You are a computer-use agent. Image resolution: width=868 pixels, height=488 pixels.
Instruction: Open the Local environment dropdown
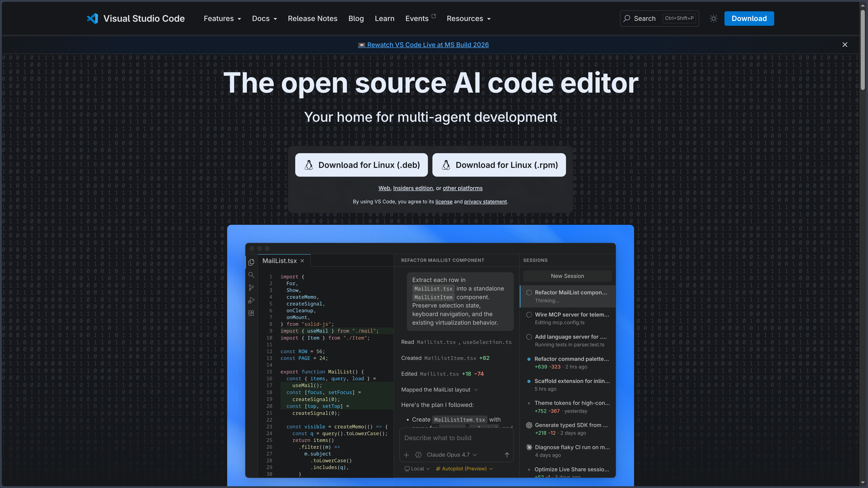pos(417,469)
